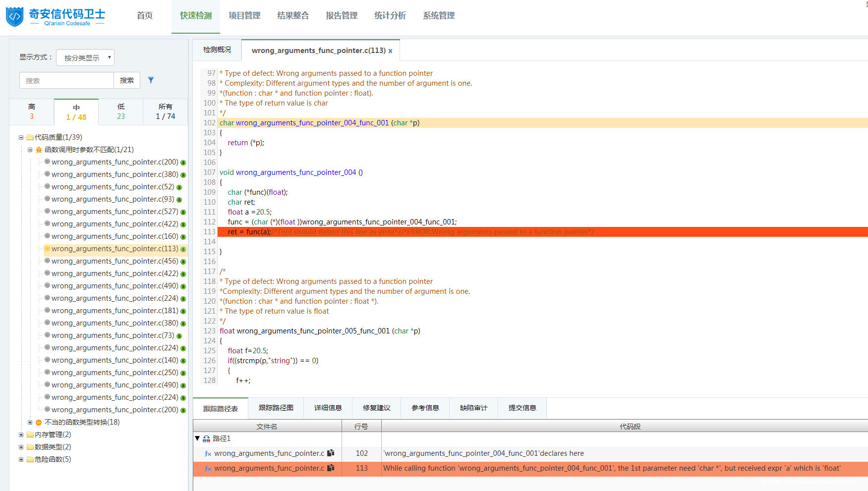Click the path icon next to 路径1

click(x=206, y=439)
